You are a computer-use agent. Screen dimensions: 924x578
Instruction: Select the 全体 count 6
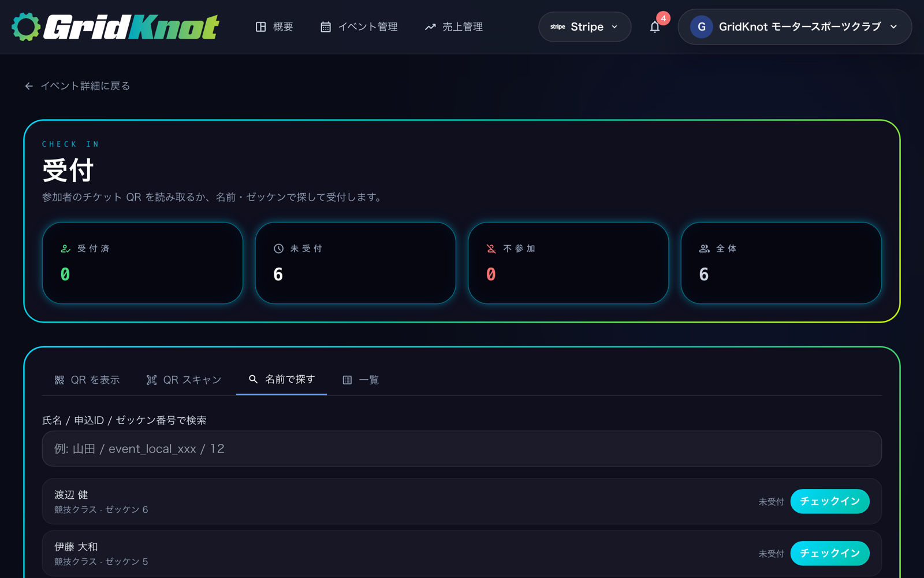pos(704,275)
